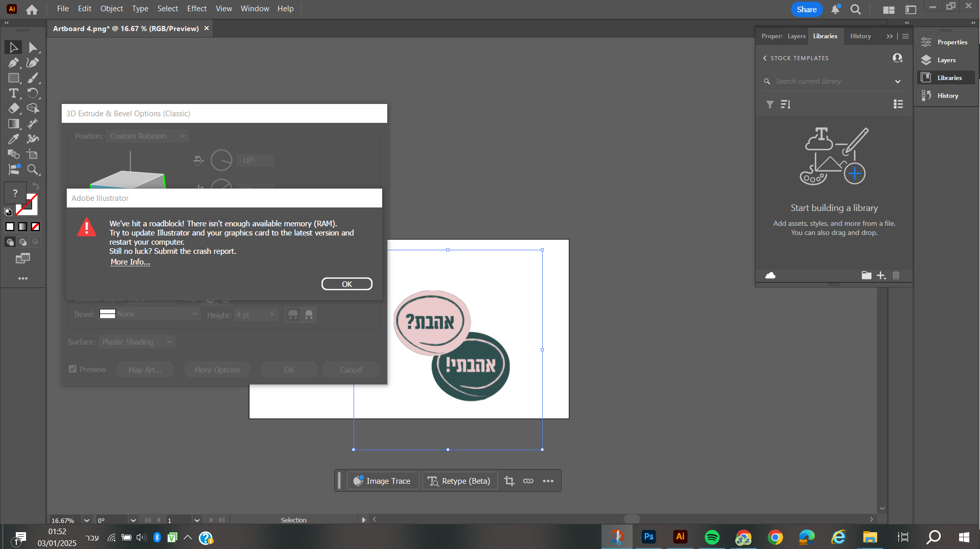The width and height of the screenshot is (980, 549).
Task: Select the Eyedropper tool
Action: tap(14, 139)
